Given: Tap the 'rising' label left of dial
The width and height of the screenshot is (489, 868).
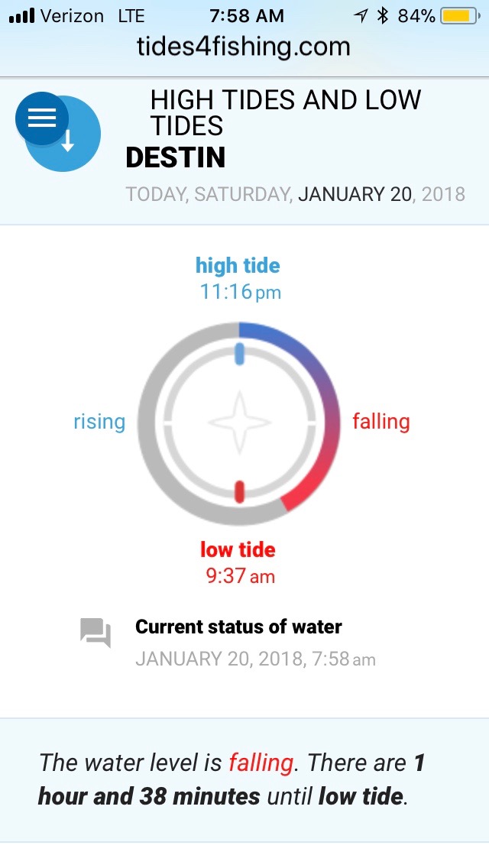Looking at the screenshot, I should 99,422.
